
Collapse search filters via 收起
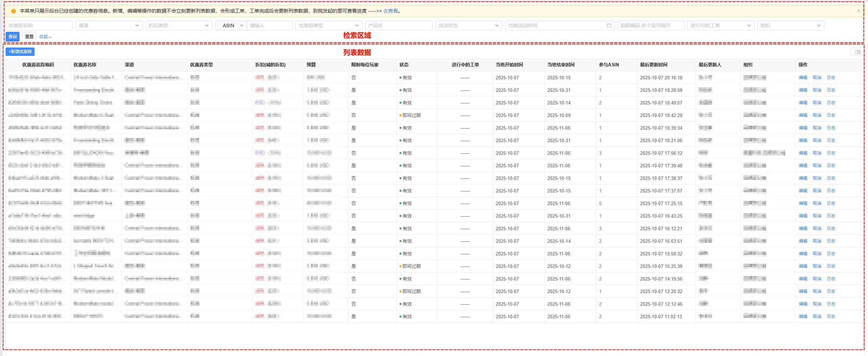[45, 37]
